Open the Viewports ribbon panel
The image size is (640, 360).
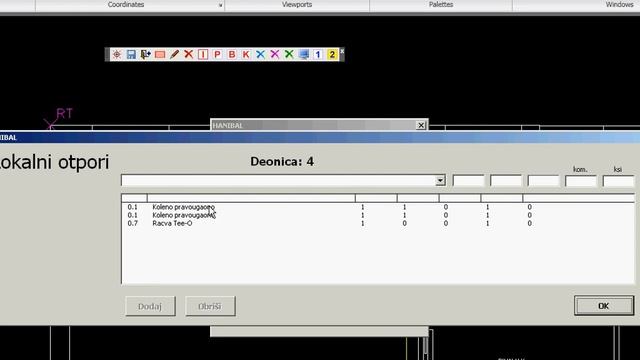pyautogui.click(x=297, y=4)
